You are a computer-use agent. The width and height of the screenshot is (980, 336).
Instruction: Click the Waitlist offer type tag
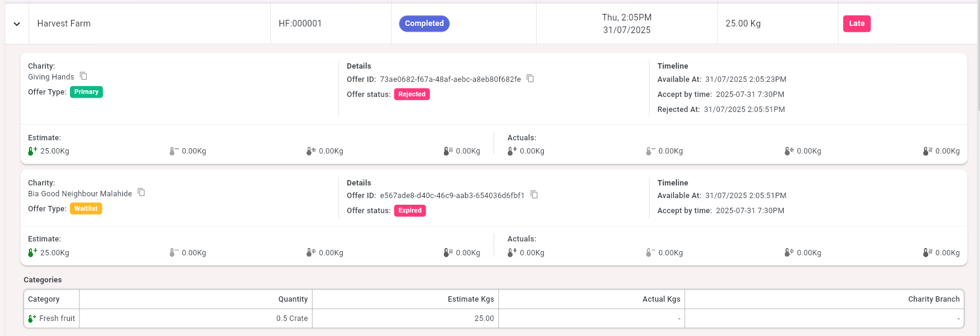[x=86, y=209]
